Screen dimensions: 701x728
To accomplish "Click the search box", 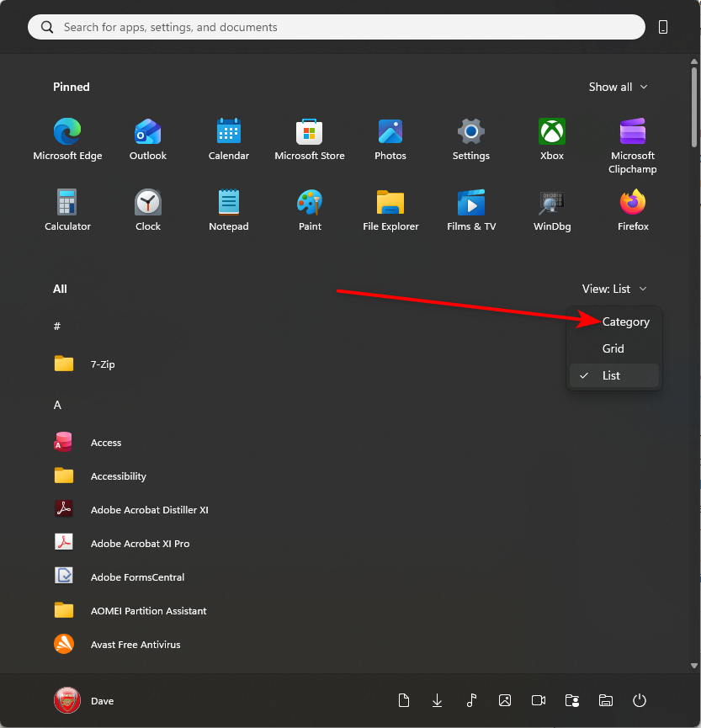I will pyautogui.click(x=337, y=27).
